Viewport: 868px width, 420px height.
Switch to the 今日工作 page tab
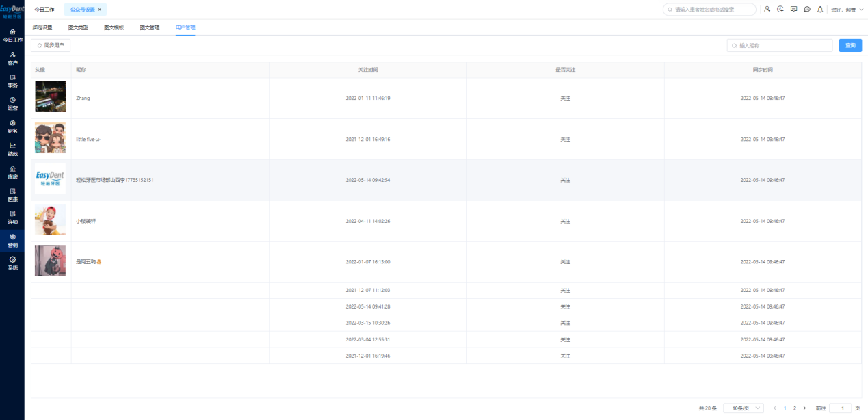(x=44, y=10)
